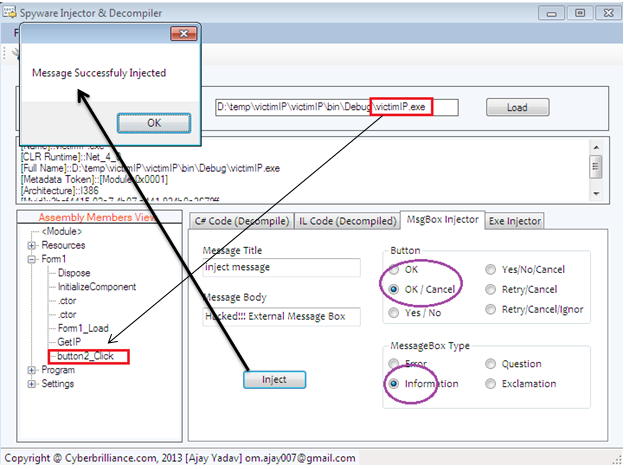Click the Inject button
624x469 pixels.
tap(274, 379)
